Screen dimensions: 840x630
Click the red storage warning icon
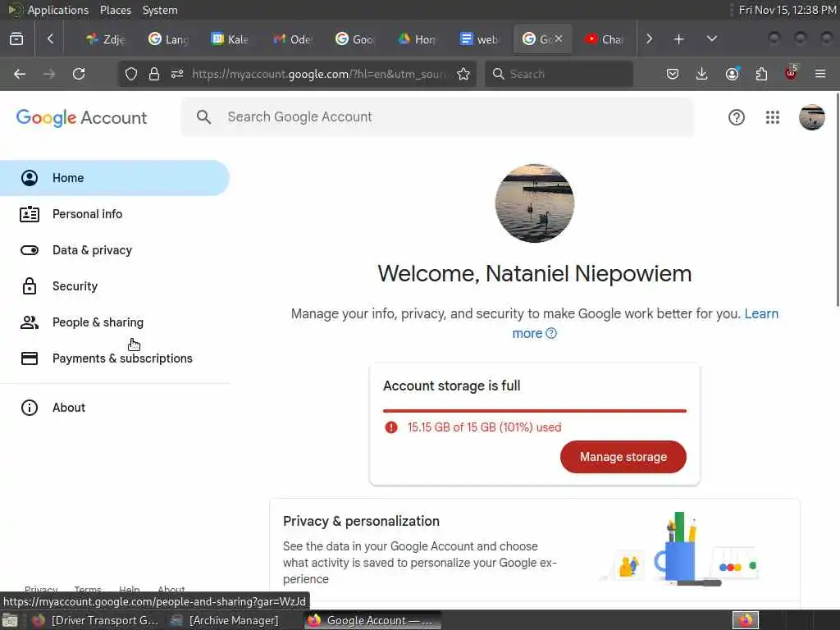coord(391,427)
